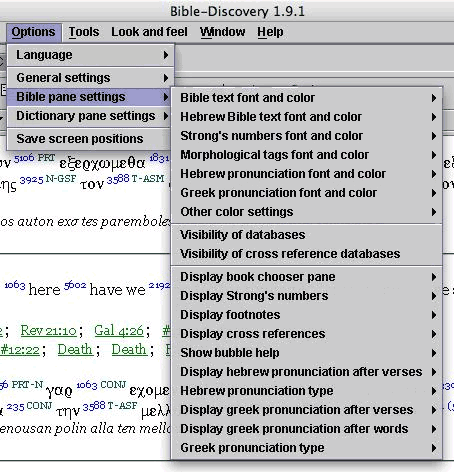Viewport: 454px width, 472px height.
Task: Click morphological tag N-GSF
Action: tap(61, 179)
